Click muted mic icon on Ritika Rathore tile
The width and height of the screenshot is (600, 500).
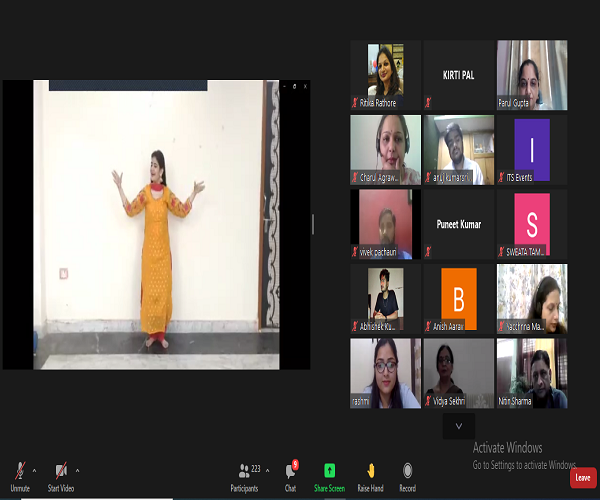click(355, 103)
